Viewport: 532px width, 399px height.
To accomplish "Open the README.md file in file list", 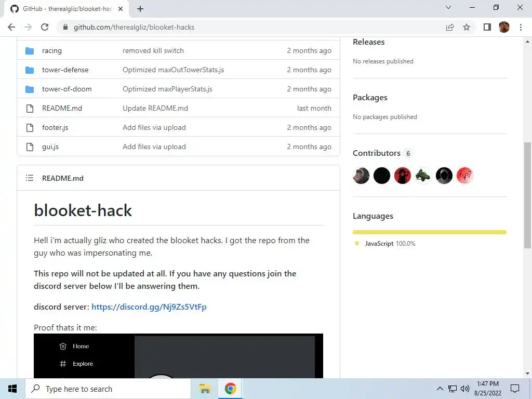I will [62, 108].
